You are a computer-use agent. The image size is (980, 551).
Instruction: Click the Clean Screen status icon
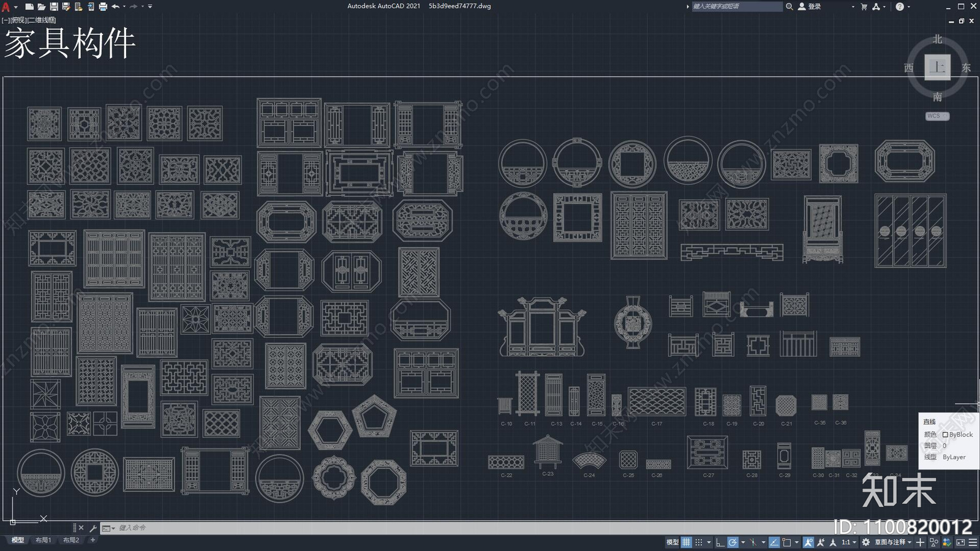click(960, 542)
